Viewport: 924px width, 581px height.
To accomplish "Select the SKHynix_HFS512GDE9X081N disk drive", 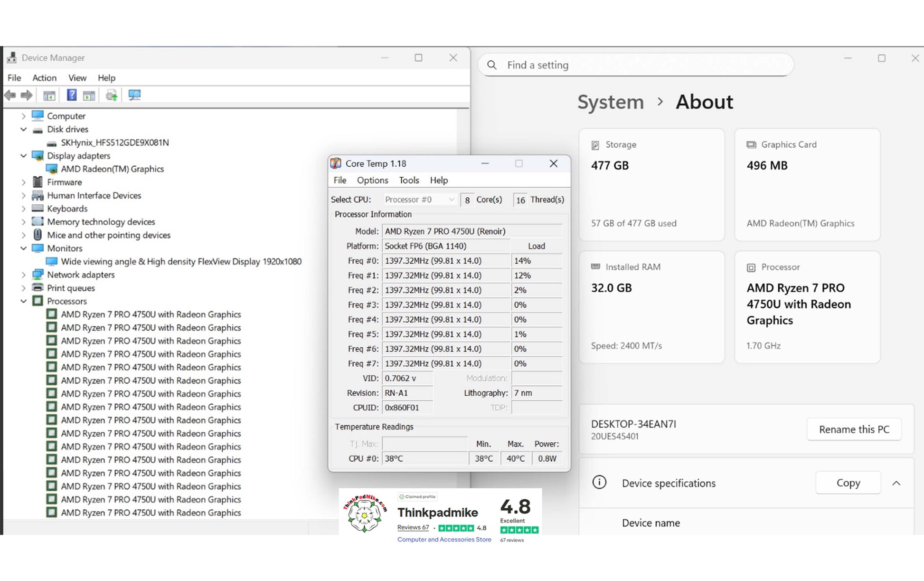I will coord(114,143).
